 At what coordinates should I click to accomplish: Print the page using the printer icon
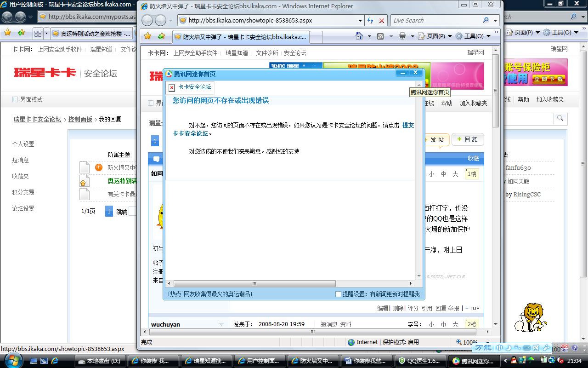402,36
